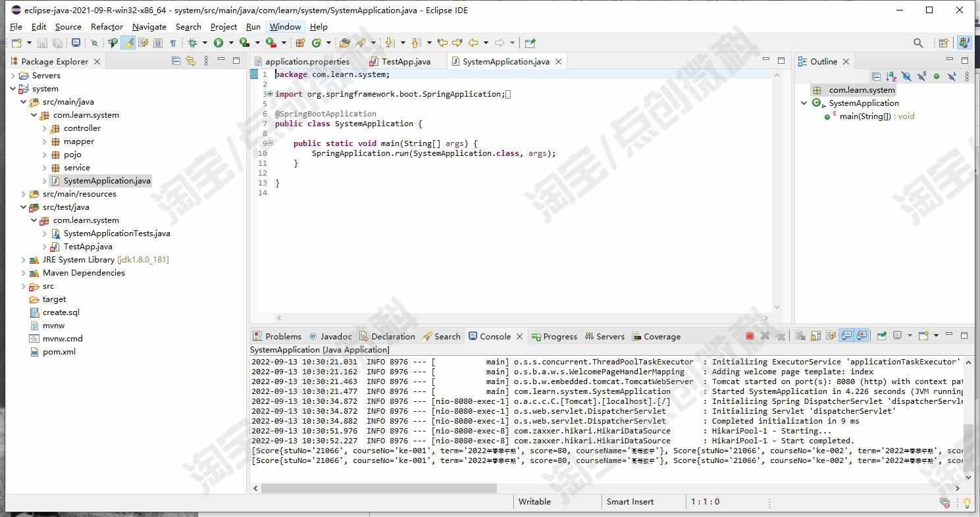Expand the Servers project node
The width and height of the screenshot is (980, 517).
click(x=13, y=76)
